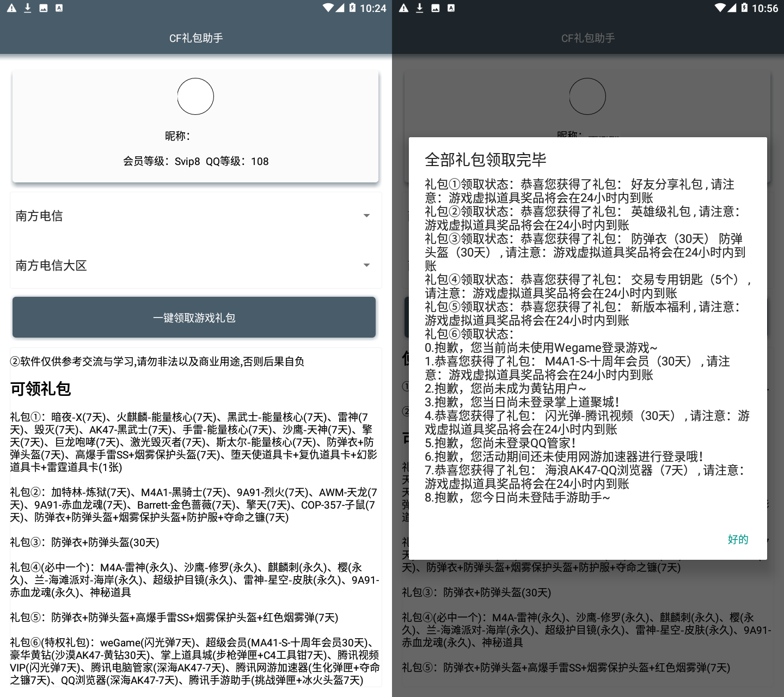Tap the warning triangle icon beside 10:24 clock
Image resolution: width=784 pixels, height=697 pixels.
(11, 8)
